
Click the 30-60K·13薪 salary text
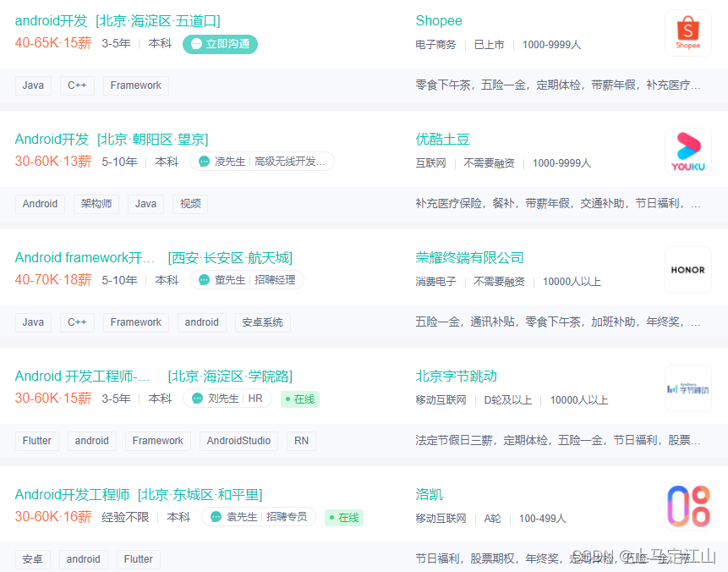point(53,162)
